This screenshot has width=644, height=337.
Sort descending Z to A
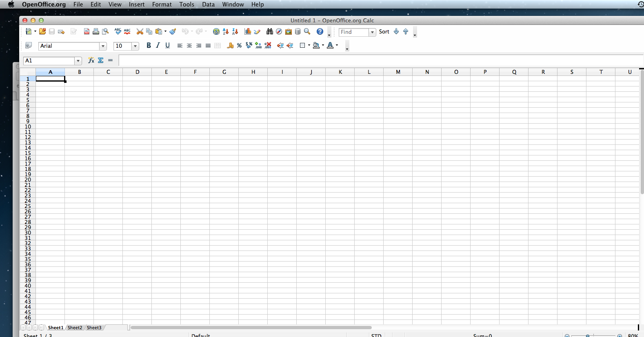pyautogui.click(x=235, y=31)
